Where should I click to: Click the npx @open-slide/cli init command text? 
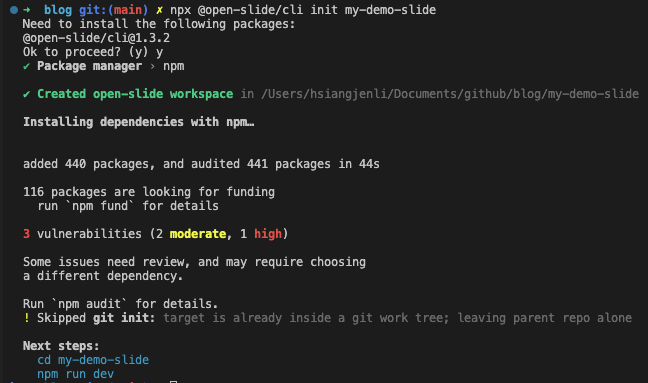(x=303, y=10)
